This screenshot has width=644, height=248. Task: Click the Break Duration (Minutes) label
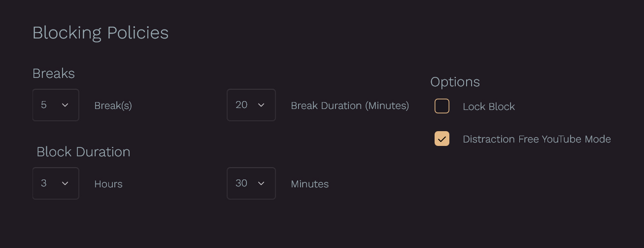click(350, 106)
